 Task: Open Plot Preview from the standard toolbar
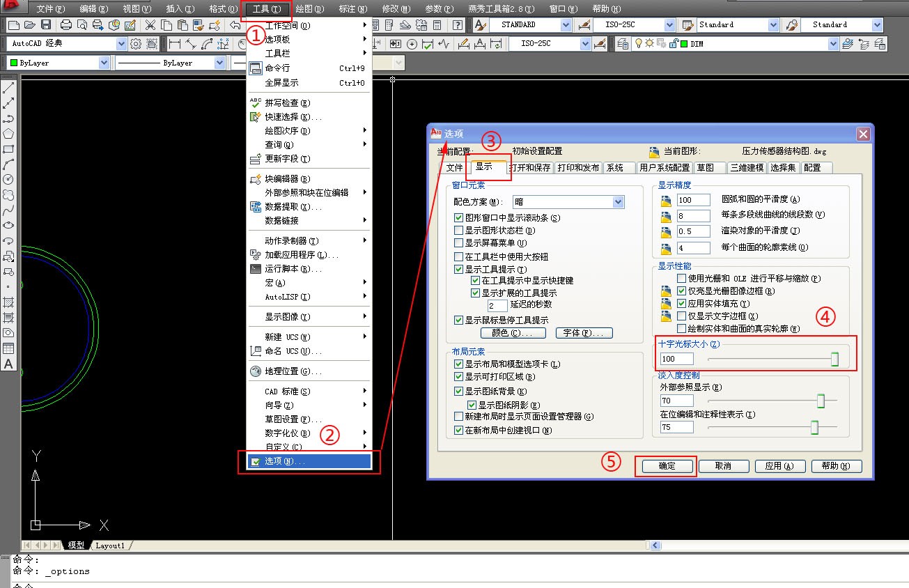82,25
